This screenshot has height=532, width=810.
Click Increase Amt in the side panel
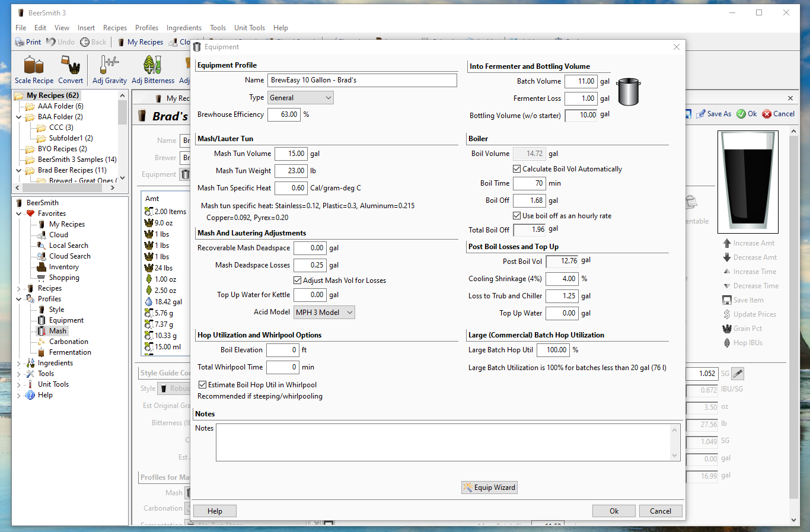[748, 243]
